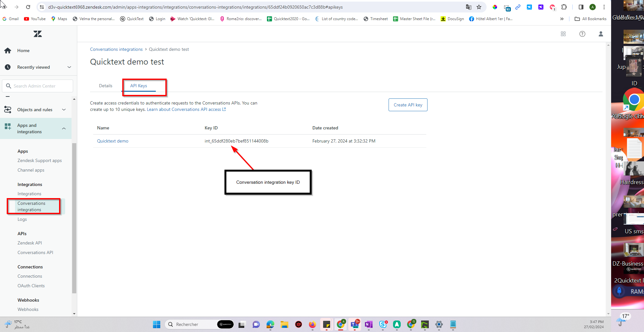Launch Microsoft Teams from the taskbar
This screenshot has width=644, height=332.
pyautogui.click(x=355, y=324)
